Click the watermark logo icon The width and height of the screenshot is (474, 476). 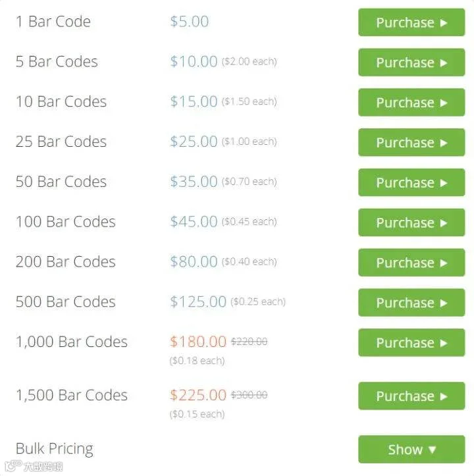pyautogui.click(x=13, y=465)
